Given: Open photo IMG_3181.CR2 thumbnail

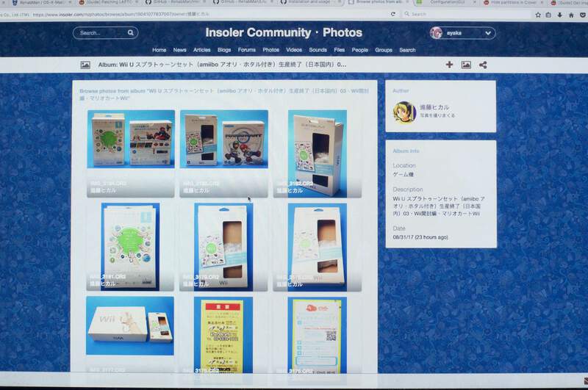Looking at the screenshot, I should coord(131,247).
